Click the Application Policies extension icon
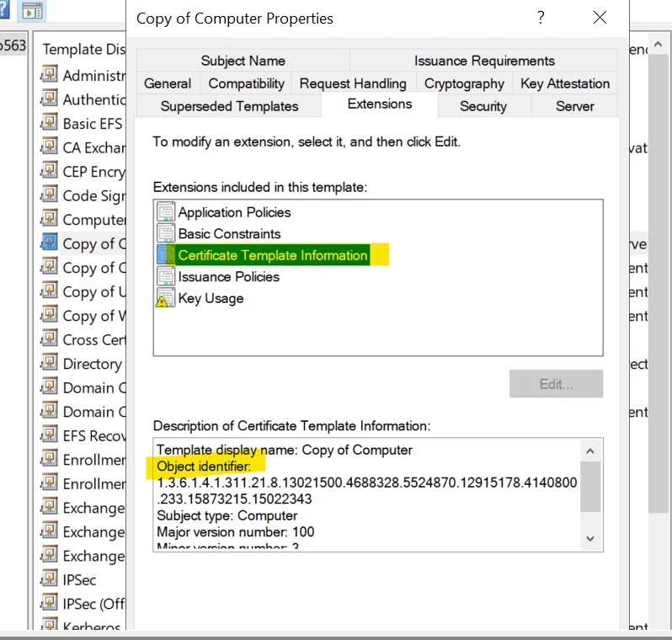The width and height of the screenshot is (672, 640). tap(165, 211)
